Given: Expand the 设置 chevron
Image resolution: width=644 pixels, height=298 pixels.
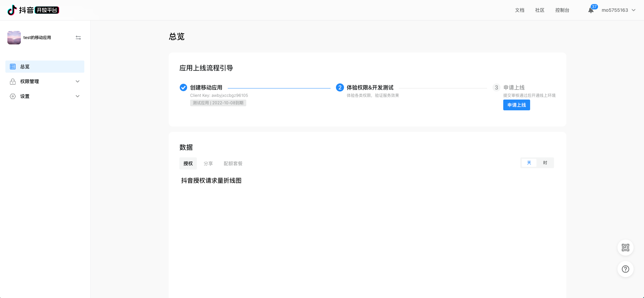Looking at the screenshot, I should 78,96.
